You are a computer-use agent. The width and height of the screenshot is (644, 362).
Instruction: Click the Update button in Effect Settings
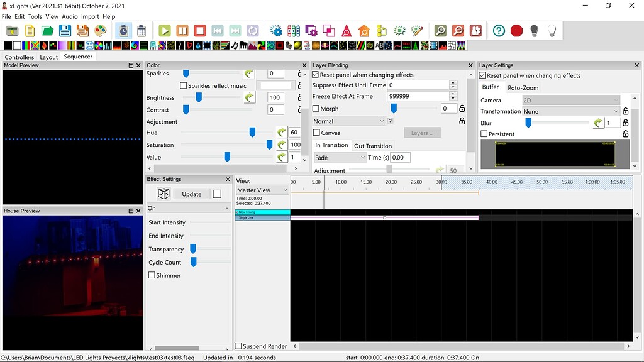click(x=192, y=194)
